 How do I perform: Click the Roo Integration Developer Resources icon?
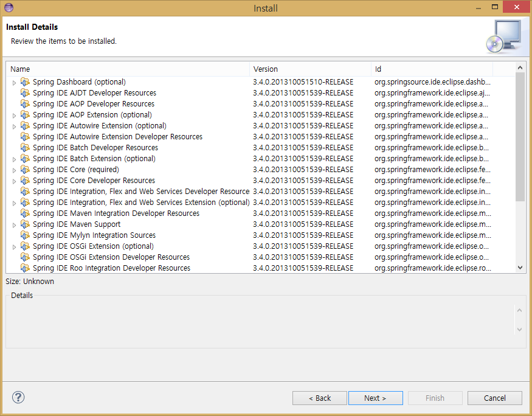[25, 268]
